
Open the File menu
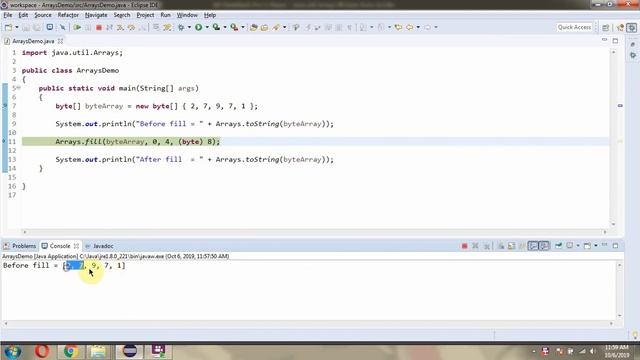coord(8,15)
